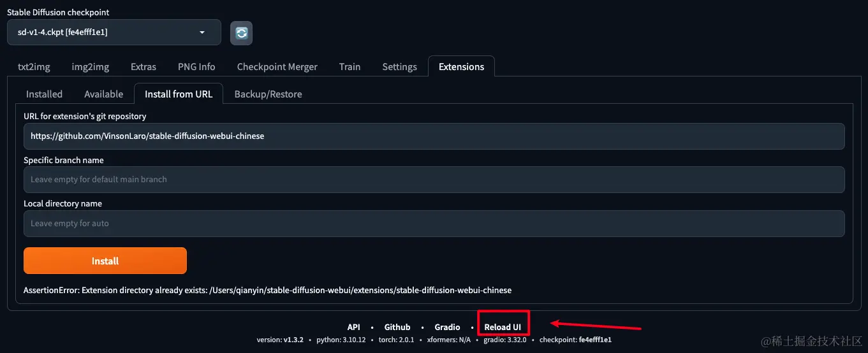Go to the Checkpoint Merger tab
Screen dimensions: 868x353
click(277, 66)
